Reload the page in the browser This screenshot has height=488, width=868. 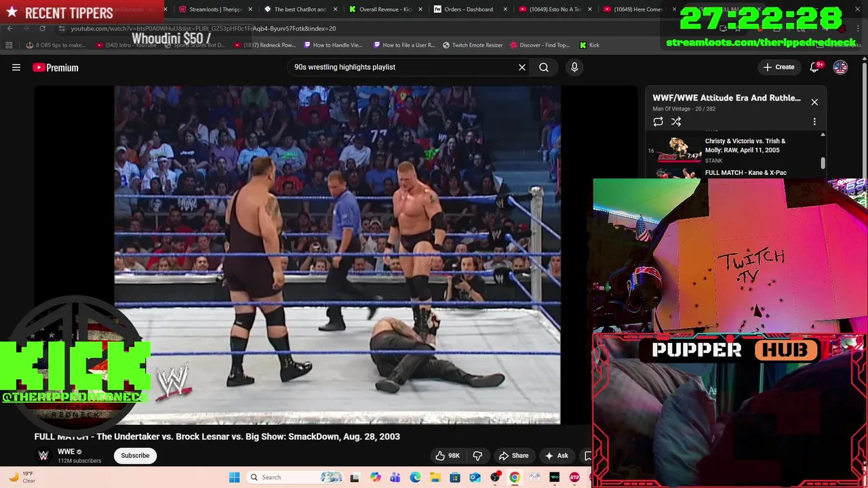[42, 28]
